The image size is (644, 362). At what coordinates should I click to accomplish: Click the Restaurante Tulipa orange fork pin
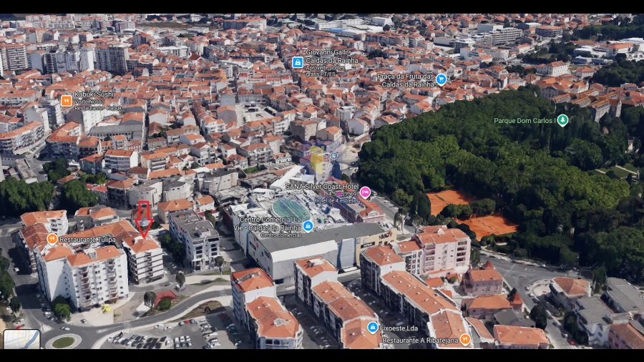(52, 239)
